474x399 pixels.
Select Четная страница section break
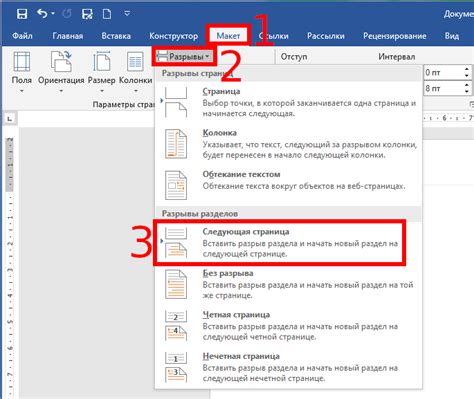(288, 326)
